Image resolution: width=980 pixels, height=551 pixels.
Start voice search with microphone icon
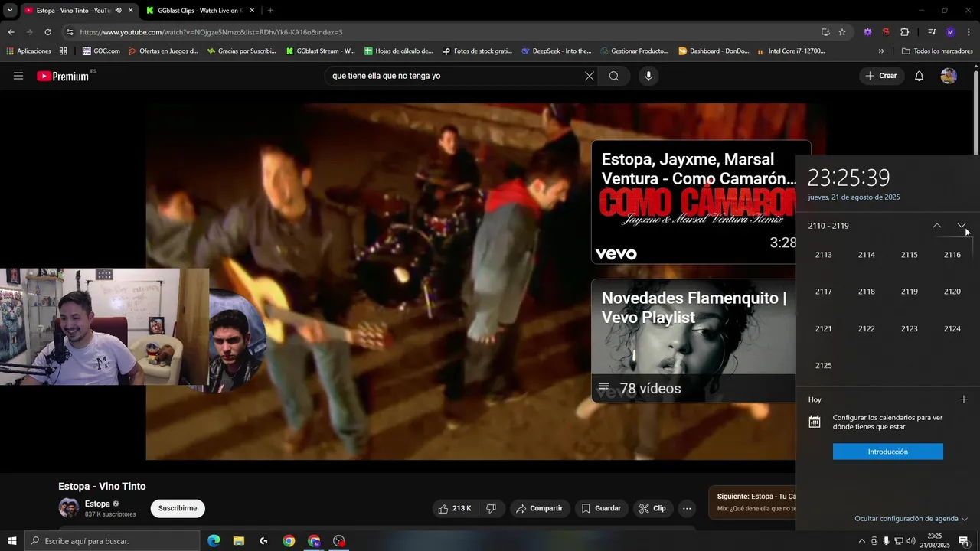648,76
